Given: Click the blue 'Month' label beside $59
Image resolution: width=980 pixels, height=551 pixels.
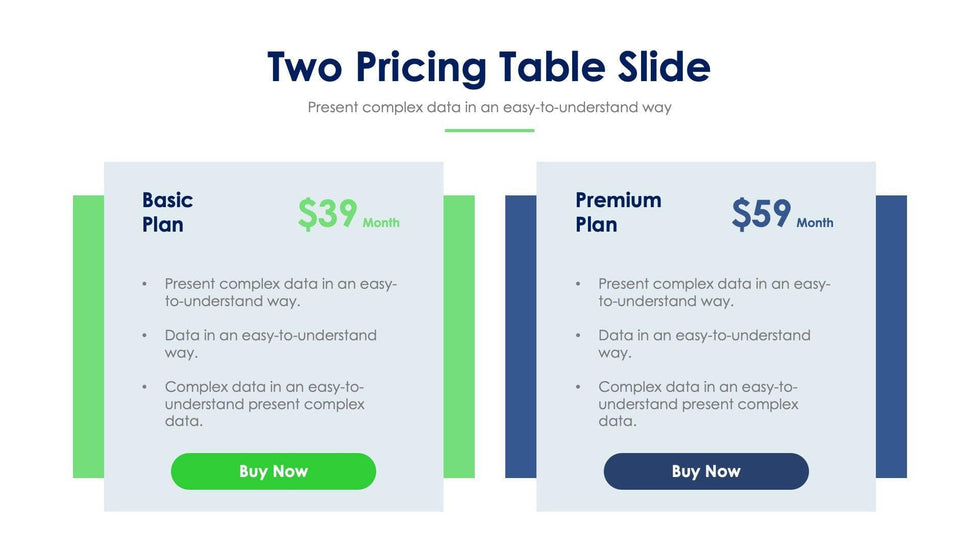Looking at the screenshot, I should pyautogui.click(x=815, y=223).
